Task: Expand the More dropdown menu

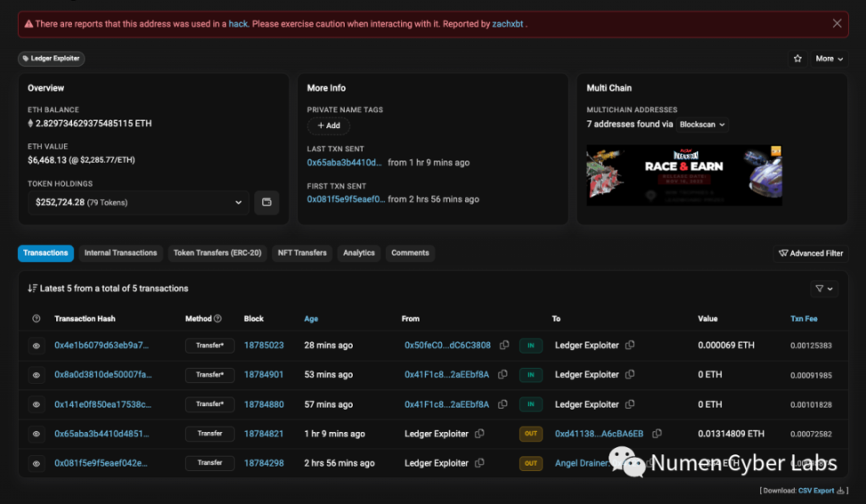Action: tap(829, 59)
